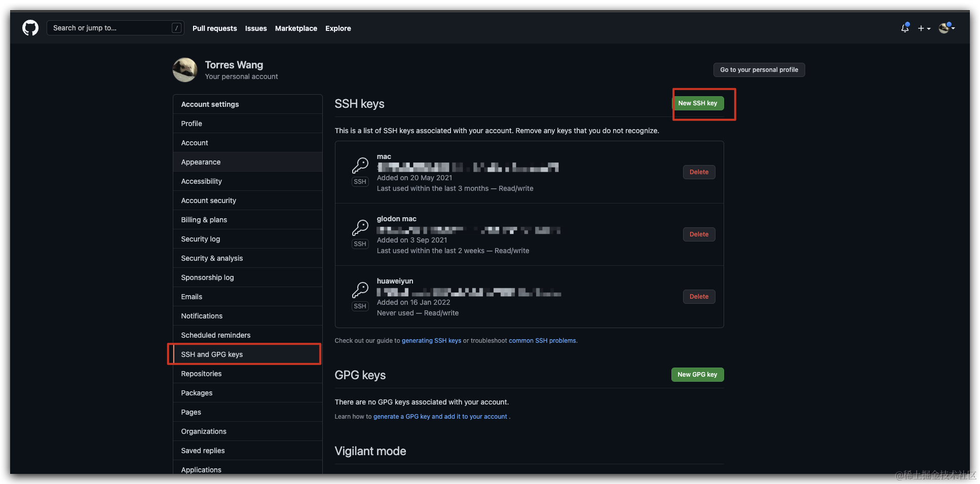Click the Vigilant mode heading
The image size is (980, 484).
[x=370, y=451]
